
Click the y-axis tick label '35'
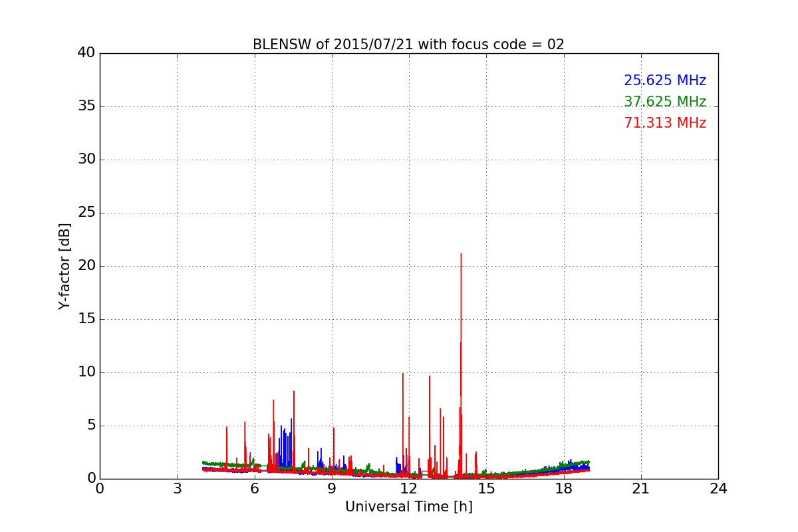pyautogui.click(x=86, y=106)
